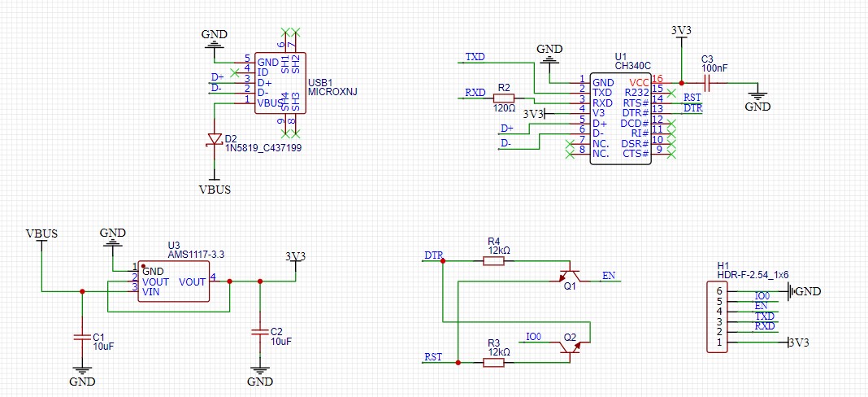Pick the R4 12kΩ resistor symbol

click(493, 260)
